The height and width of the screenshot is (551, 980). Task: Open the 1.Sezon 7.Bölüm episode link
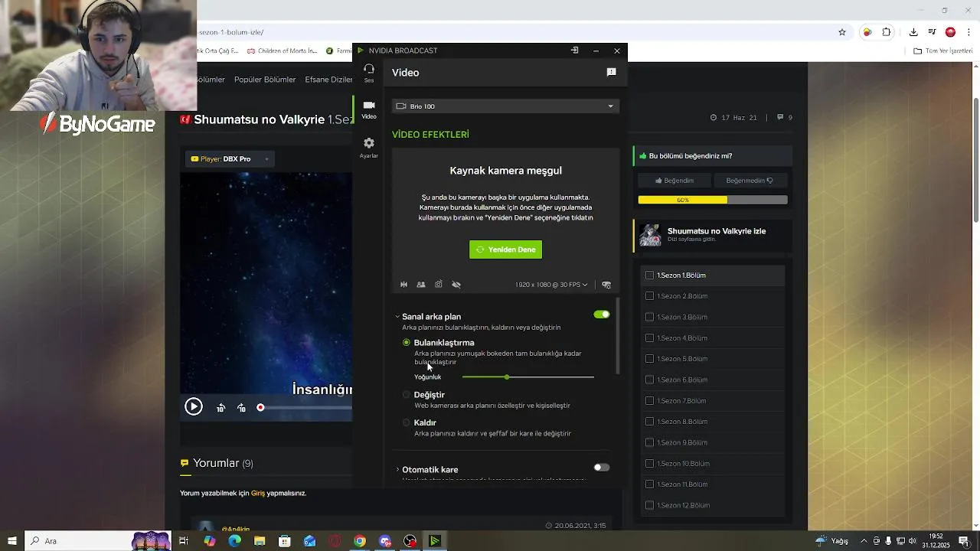[681, 401]
